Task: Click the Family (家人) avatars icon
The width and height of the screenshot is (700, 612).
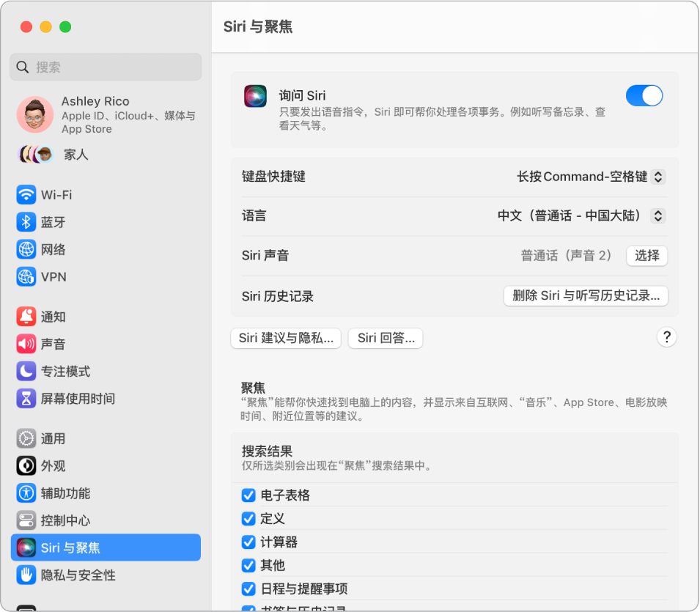Action: coord(36,155)
